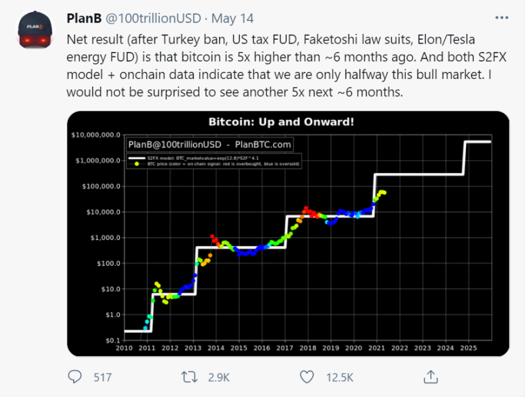Click the retweet arrows icon
This screenshot has width=532, height=399.
pyautogui.click(x=189, y=377)
